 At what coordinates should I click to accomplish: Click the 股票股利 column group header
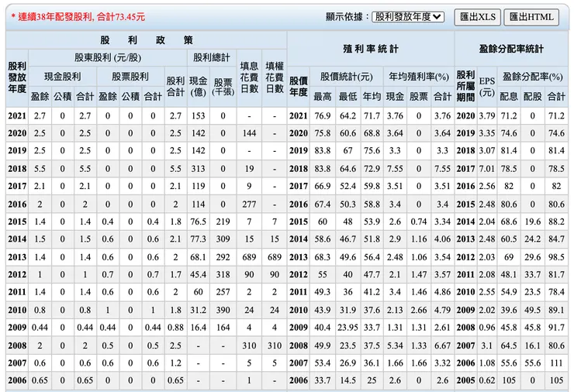[x=130, y=77]
